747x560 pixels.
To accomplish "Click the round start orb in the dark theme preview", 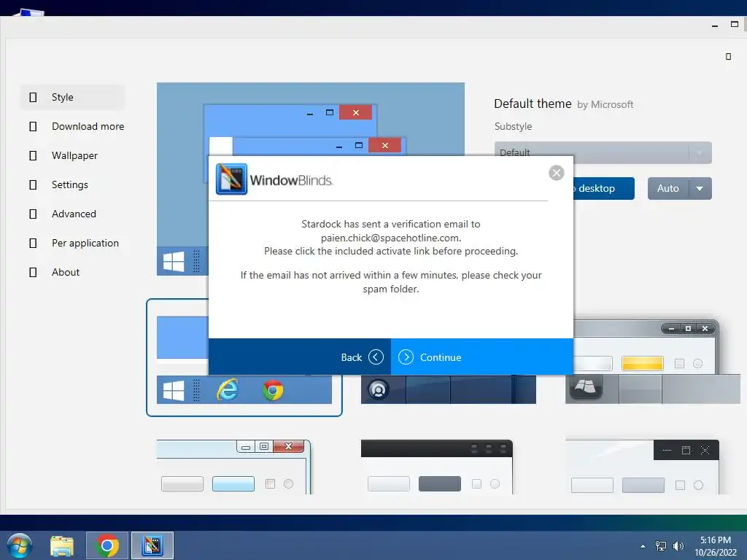I will coord(379,389).
